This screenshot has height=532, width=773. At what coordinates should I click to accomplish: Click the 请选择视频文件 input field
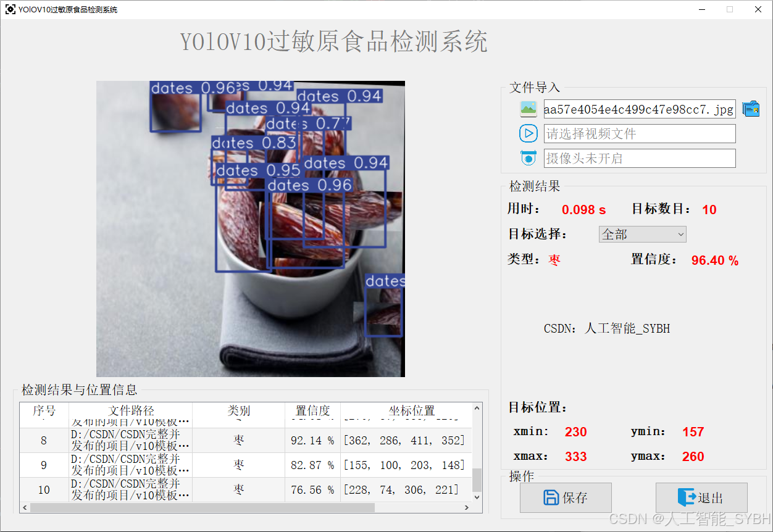(x=640, y=133)
